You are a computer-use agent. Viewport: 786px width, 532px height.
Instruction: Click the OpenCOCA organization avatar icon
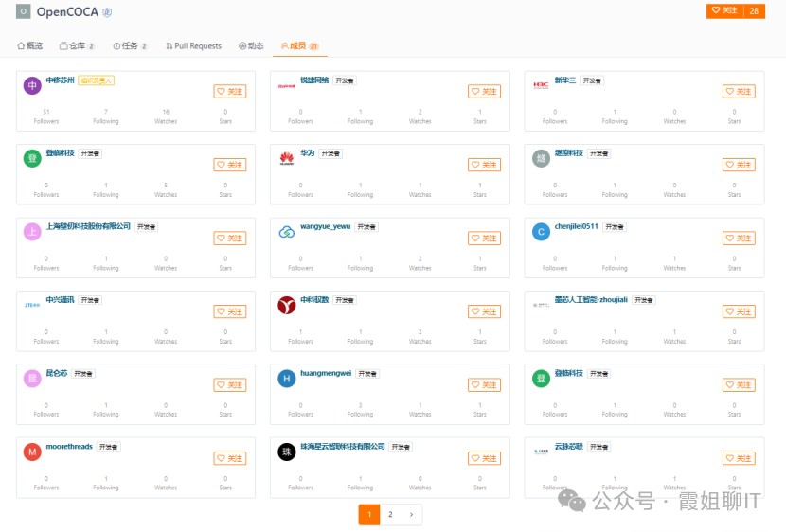point(23,11)
